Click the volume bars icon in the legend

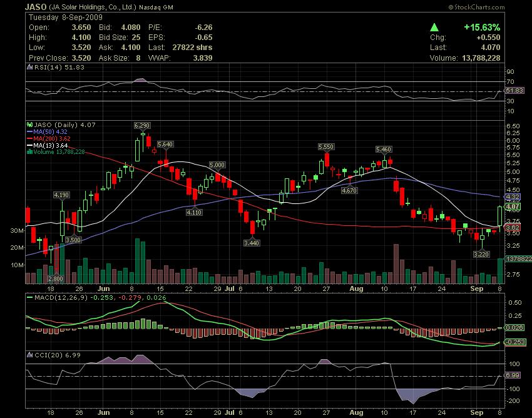30,152
